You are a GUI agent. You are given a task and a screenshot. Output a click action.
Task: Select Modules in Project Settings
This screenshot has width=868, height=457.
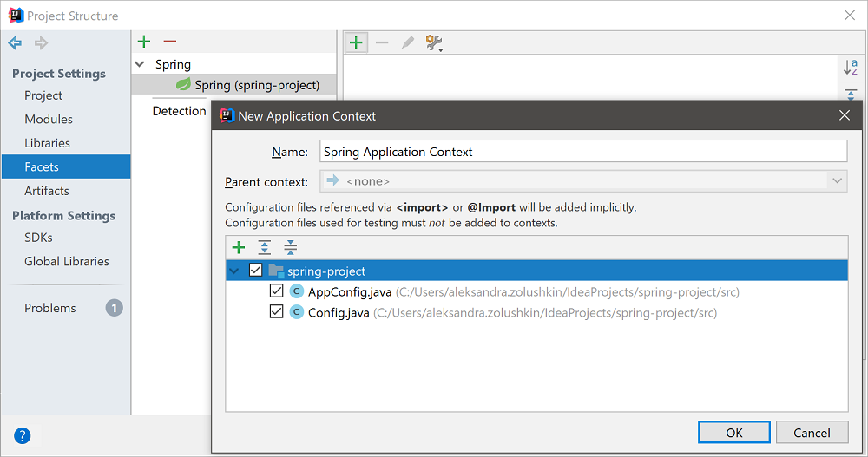pyautogui.click(x=49, y=119)
